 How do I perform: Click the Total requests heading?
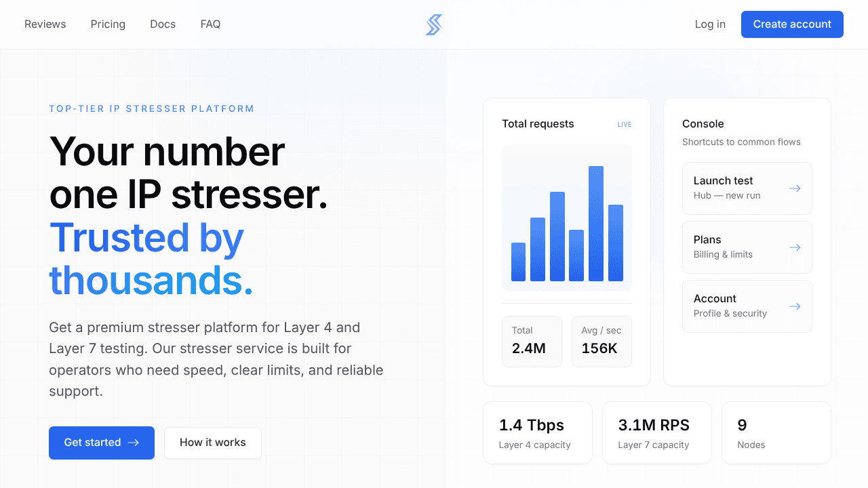(x=538, y=124)
